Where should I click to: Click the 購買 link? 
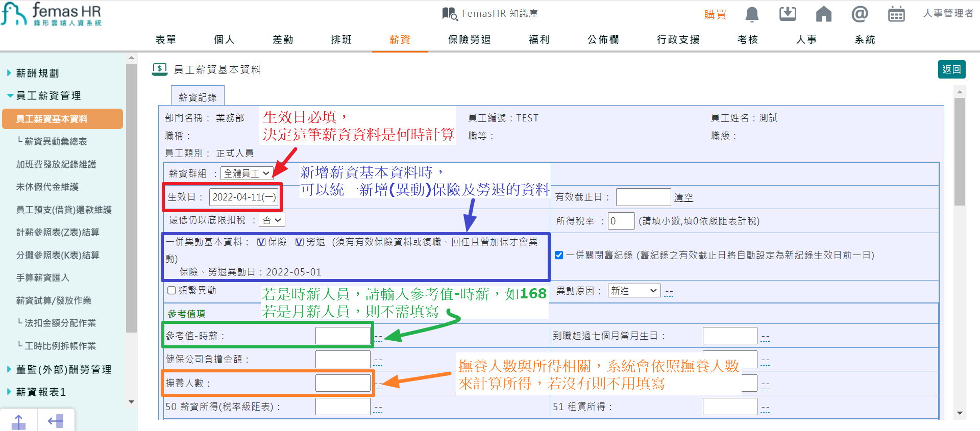(x=715, y=14)
